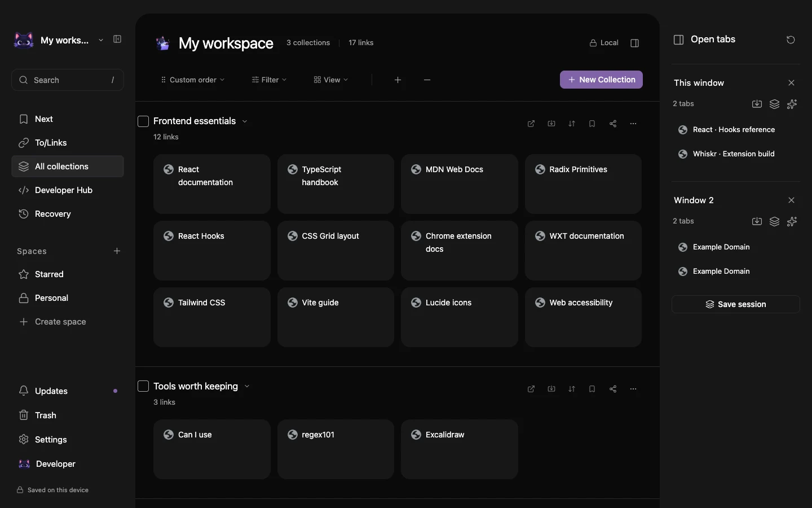Viewport: 812px width, 508px height.
Task: Click the New Collection button
Action: point(601,80)
